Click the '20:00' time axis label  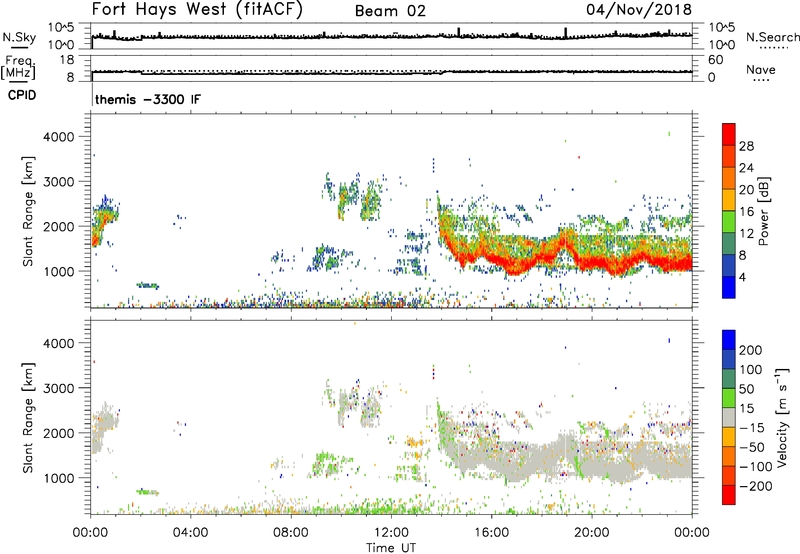coord(591,533)
